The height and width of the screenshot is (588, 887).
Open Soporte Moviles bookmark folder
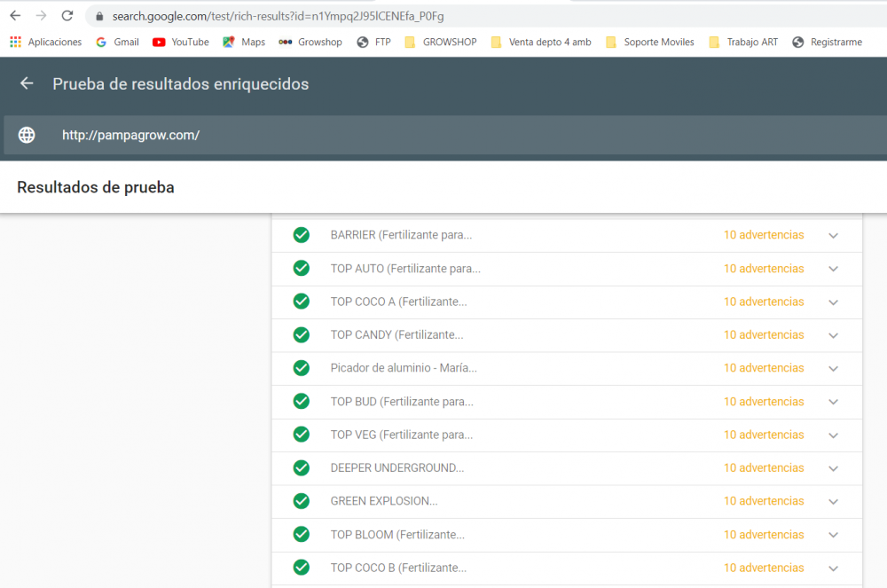(650, 42)
